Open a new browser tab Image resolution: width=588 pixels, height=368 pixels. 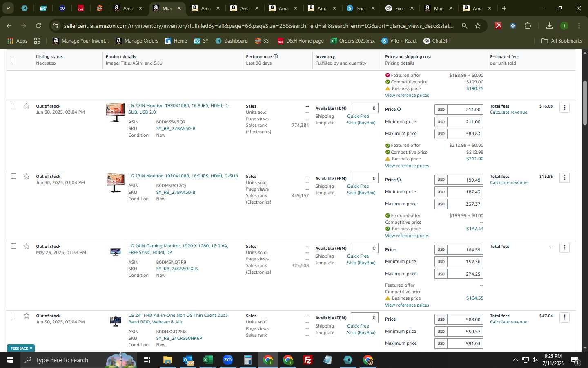click(x=504, y=8)
